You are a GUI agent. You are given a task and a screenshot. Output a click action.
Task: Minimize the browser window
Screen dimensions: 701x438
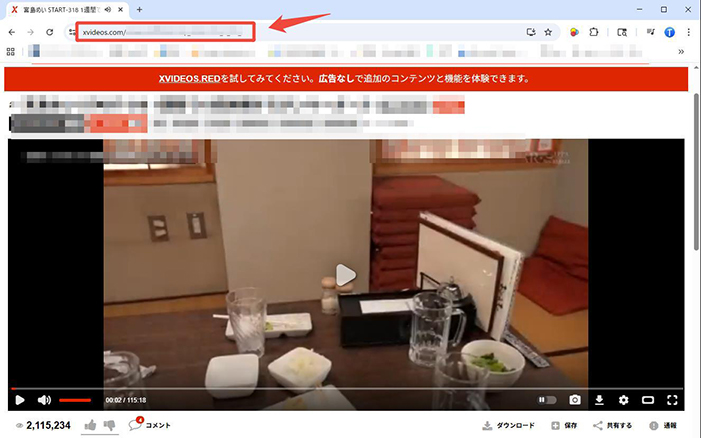[640, 9]
